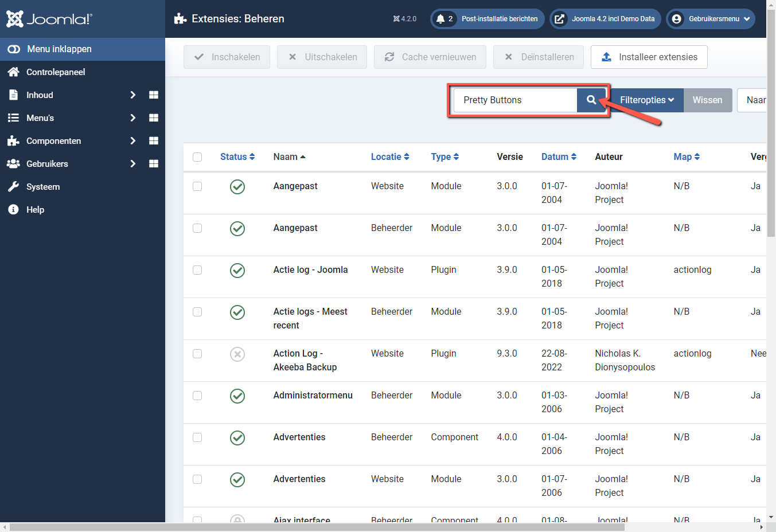Click the search magnifier icon
The height and width of the screenshot is (532, 776).
pos(591,100)
